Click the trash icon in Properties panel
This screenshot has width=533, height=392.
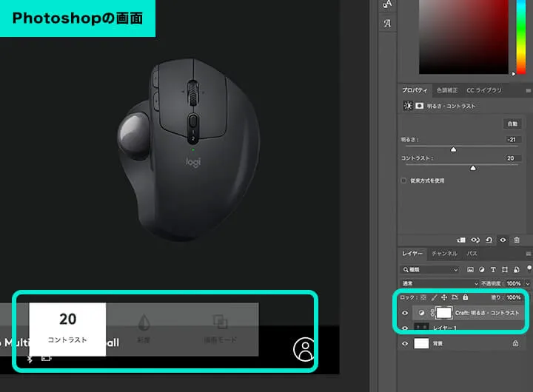517,240
